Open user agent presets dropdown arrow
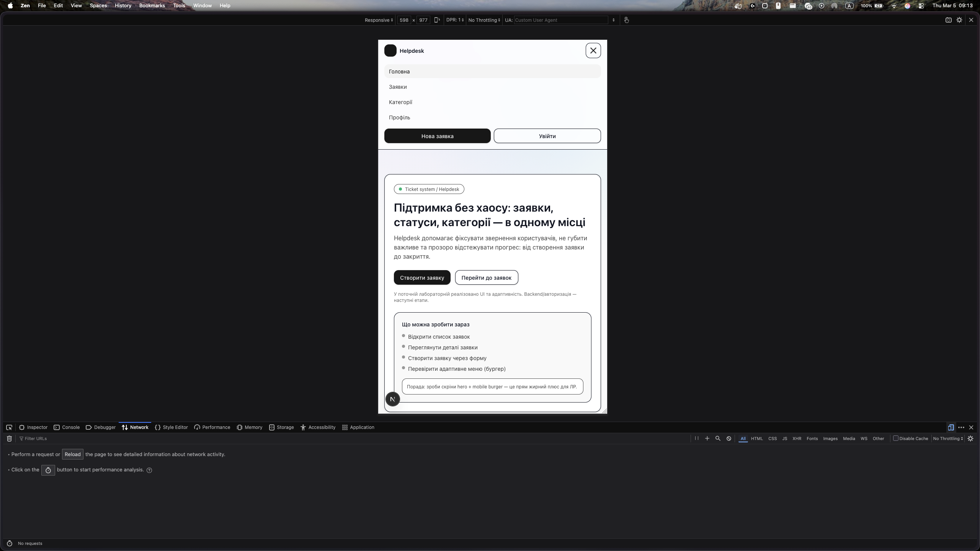This screenshot has width=980, height=551. [x=613, y=20]
